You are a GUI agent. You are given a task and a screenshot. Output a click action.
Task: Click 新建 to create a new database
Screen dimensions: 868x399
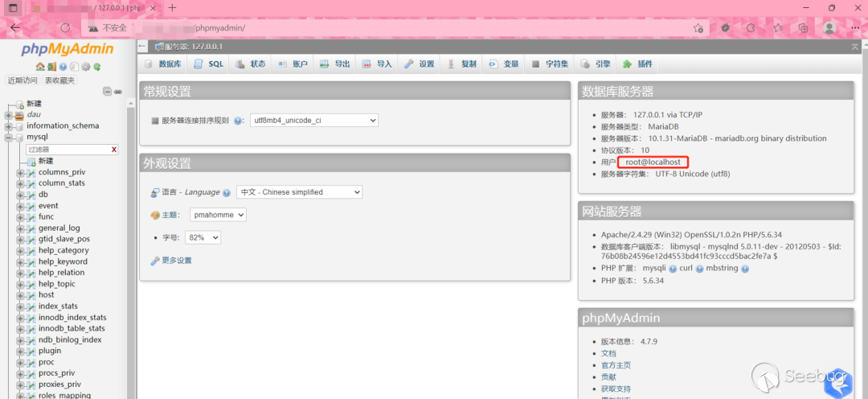(35, 104)
